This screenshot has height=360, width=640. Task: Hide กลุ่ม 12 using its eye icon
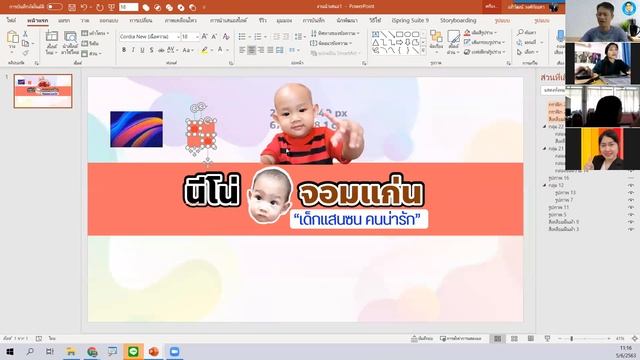point(631,185)
